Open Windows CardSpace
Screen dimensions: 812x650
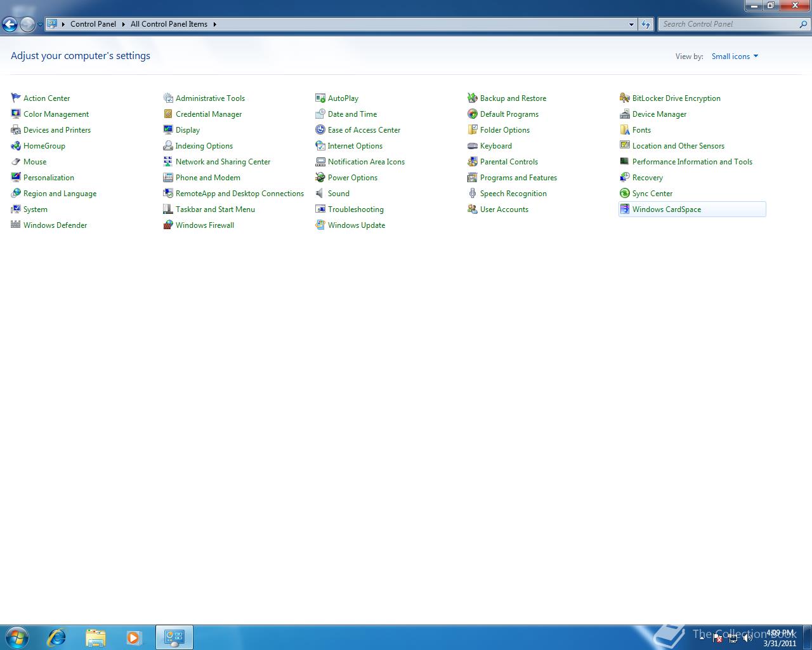pyautogui.click(x=667, y=209)
